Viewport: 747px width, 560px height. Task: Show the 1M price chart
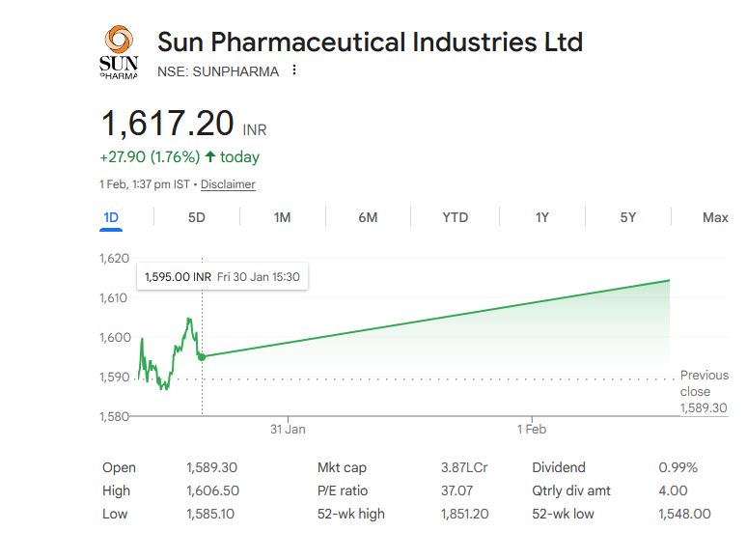(282, 217)
